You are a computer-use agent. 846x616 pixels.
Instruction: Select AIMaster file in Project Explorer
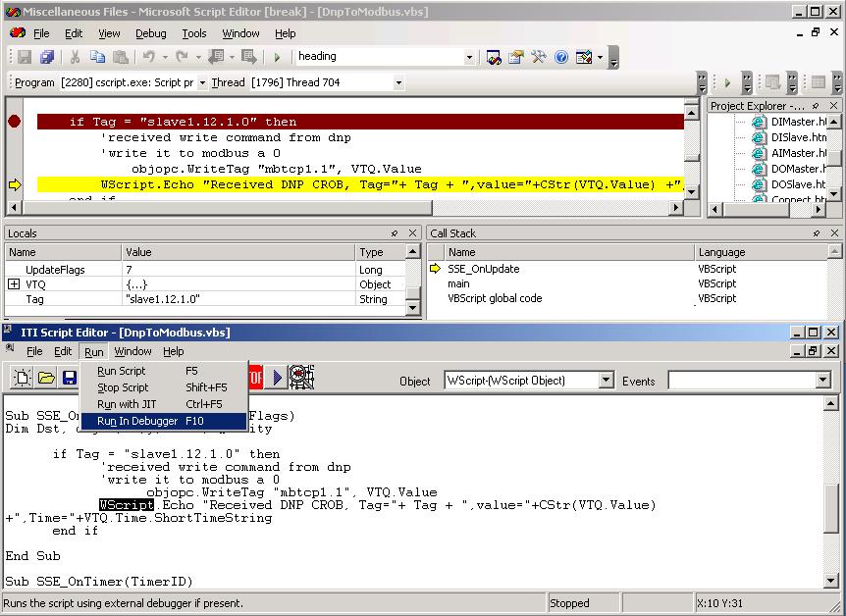pos(799,153)
